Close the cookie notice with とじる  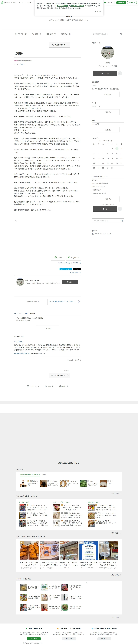(x=98, y=12)
